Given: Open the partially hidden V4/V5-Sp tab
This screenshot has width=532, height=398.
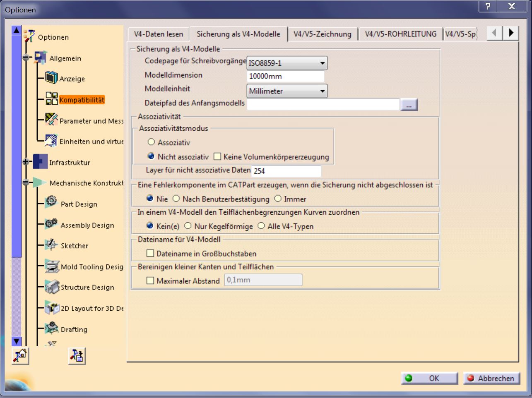Looking at the screenshot, I should click(x=460, y=34).
